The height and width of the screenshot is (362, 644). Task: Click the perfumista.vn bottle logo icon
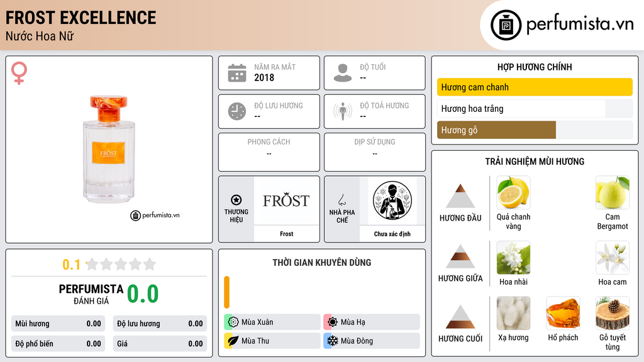coord(506,25)
